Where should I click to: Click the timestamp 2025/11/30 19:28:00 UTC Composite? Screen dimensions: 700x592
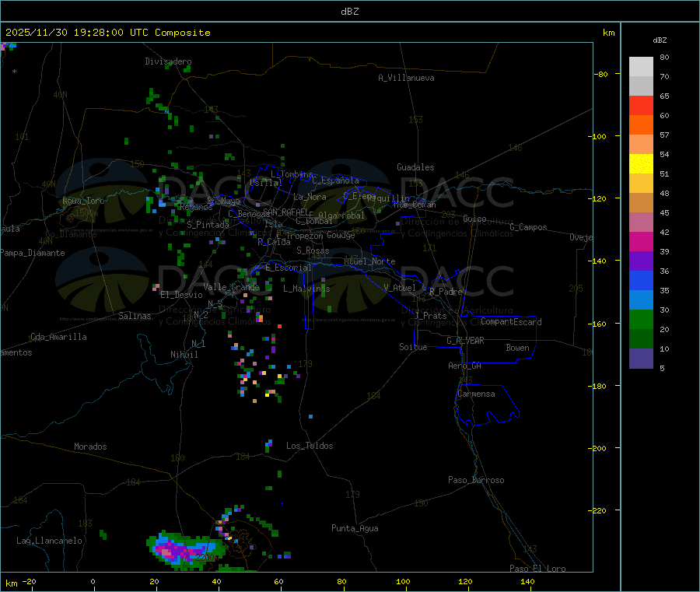107,33
